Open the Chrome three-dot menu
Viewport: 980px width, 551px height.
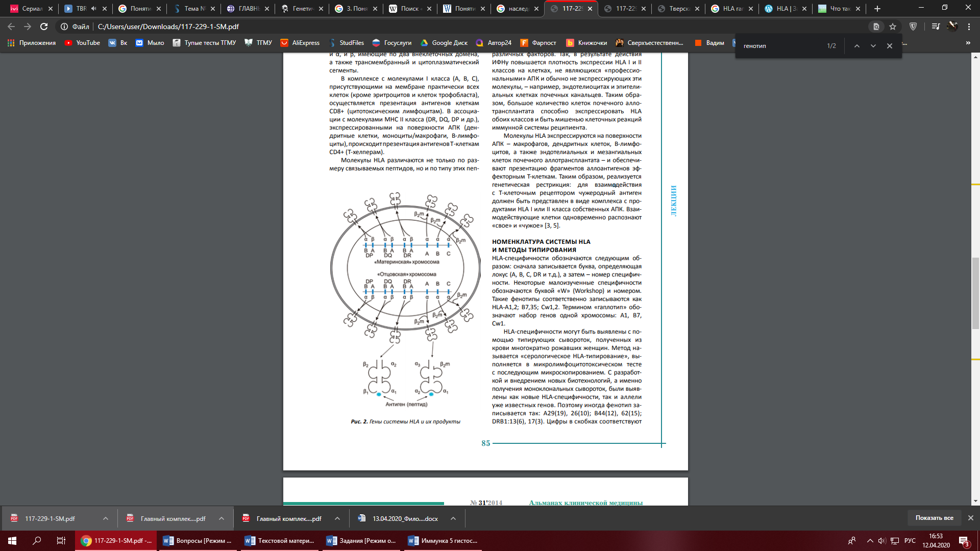click(969, 27)
